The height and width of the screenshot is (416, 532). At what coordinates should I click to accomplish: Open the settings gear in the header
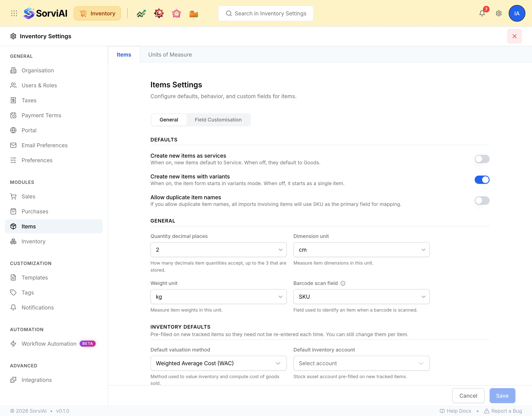499,13
